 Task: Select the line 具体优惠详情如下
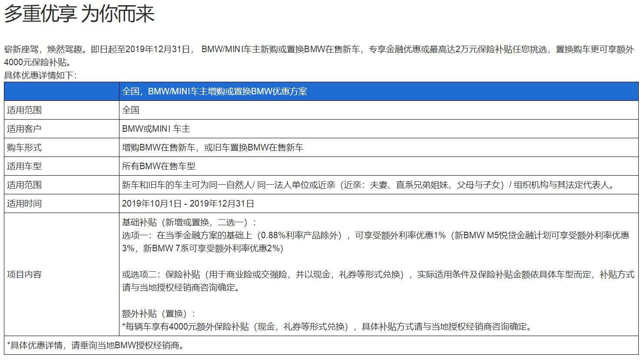[x=40, y=75]
